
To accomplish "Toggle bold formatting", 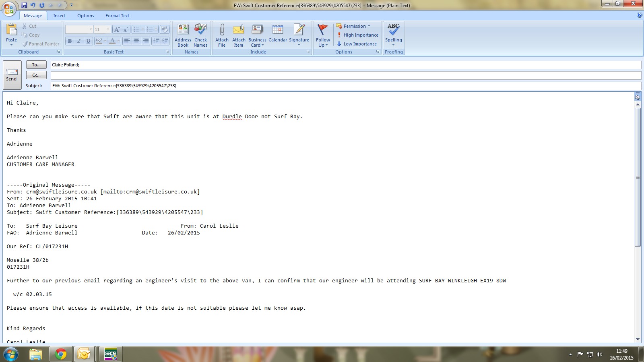I will pos(70,41).
